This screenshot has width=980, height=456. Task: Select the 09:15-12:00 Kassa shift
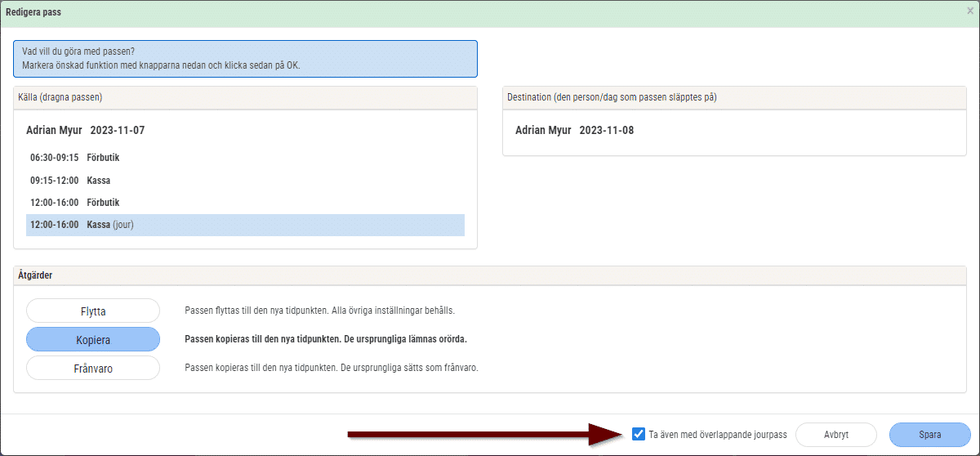click(245, 180)
